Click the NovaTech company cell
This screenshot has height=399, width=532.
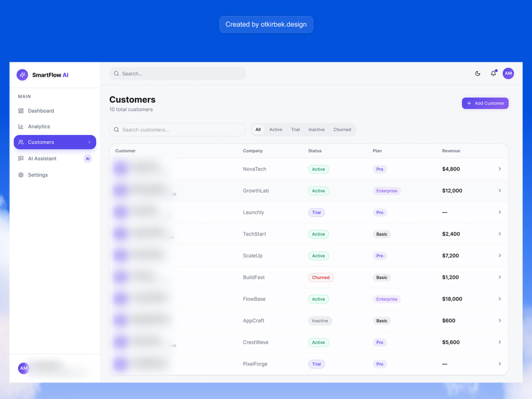click(254, 169)
